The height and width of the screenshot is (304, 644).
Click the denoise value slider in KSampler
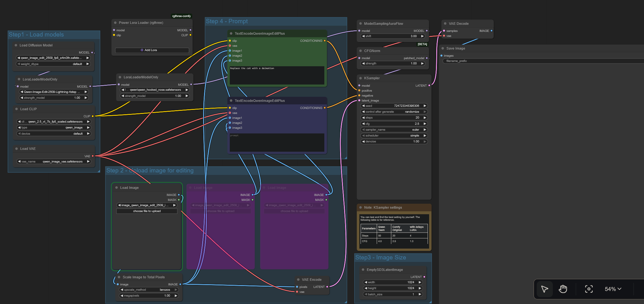click(394, 141)
